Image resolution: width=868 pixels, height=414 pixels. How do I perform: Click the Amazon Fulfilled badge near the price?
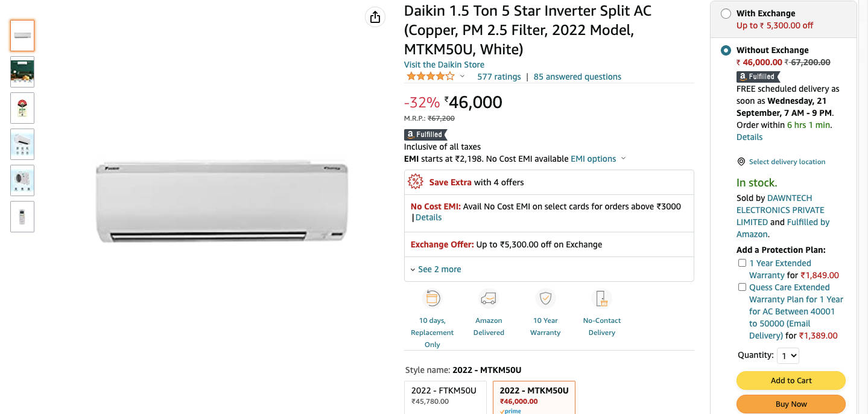[425, 134]
